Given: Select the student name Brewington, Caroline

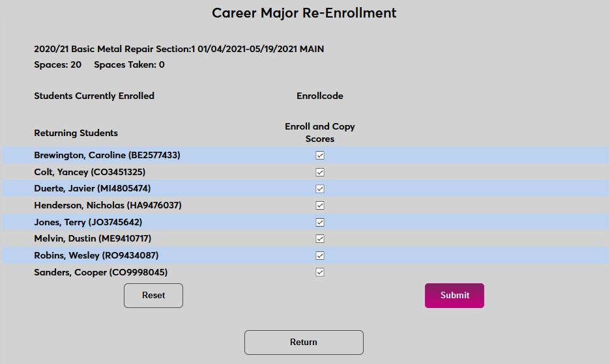Looking at the screenshot, I should point(107,156).
